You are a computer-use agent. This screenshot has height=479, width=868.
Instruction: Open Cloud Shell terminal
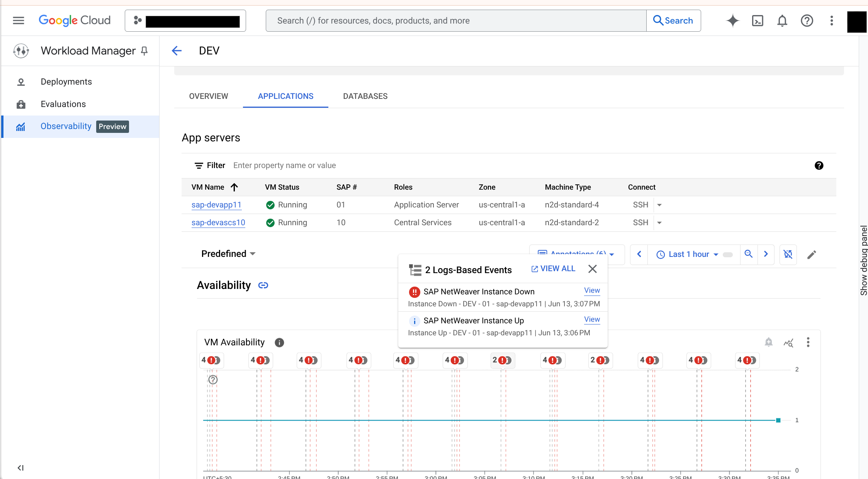click(758, 20)
